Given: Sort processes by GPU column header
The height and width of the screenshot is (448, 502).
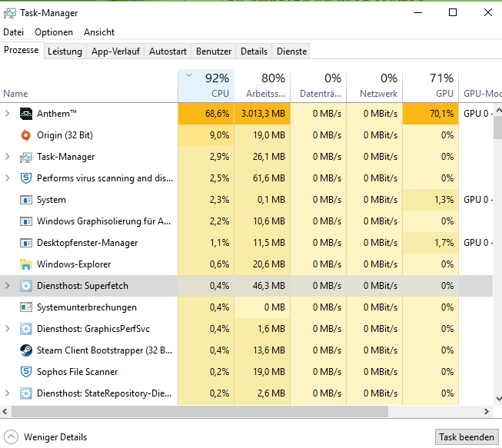Looking at the screenshot, I should point(431,85).
